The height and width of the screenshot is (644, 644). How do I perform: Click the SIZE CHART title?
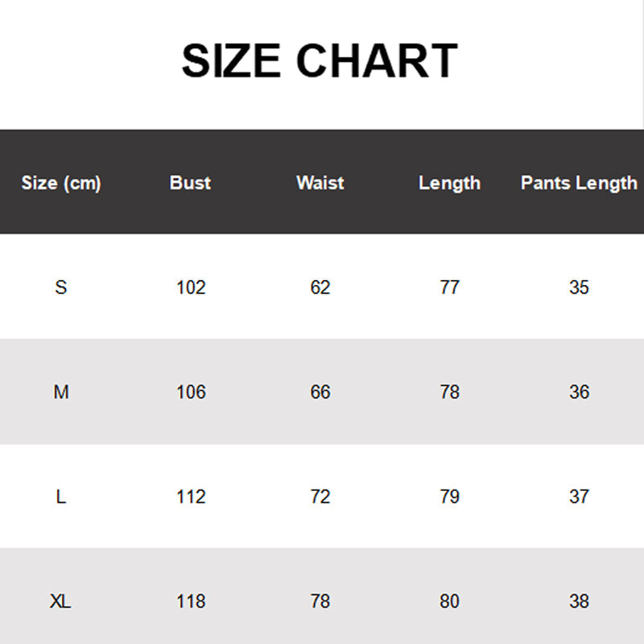pos(320,61)
